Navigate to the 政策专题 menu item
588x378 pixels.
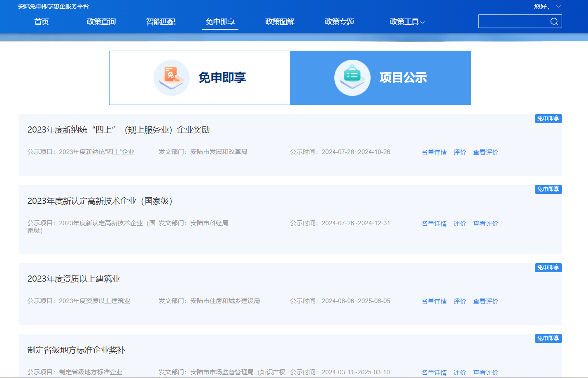(x=339, y=22)
